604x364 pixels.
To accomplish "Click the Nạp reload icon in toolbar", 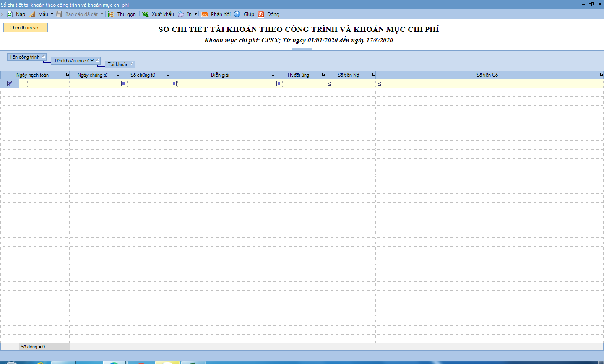I will click(10, 14).
